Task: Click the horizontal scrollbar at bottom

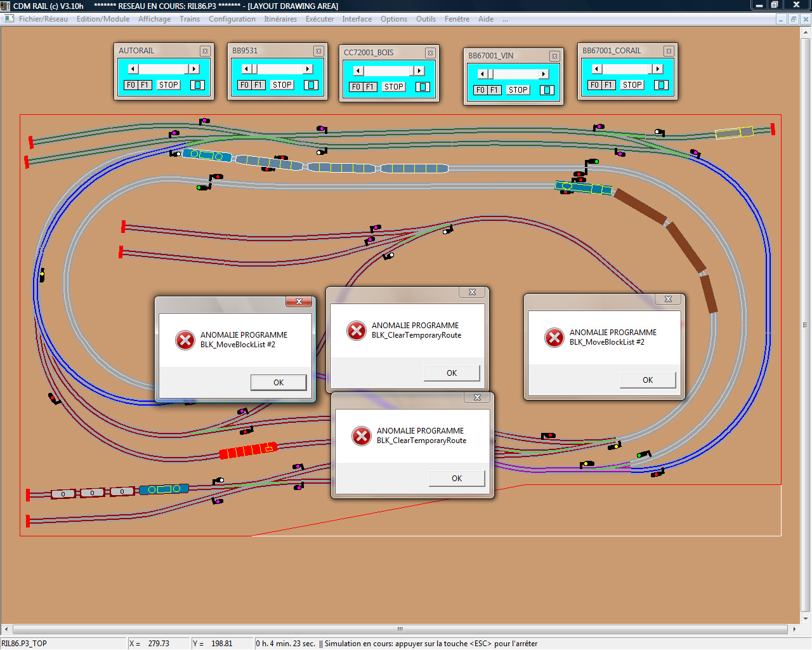Action: click(400, 629)
